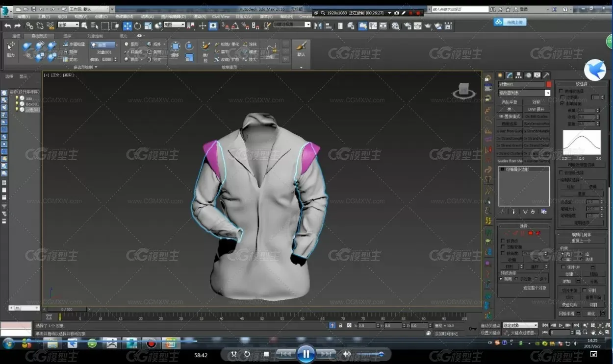
Task: Click the ViewCube in the viewport
Action: [x=463, y=90]
